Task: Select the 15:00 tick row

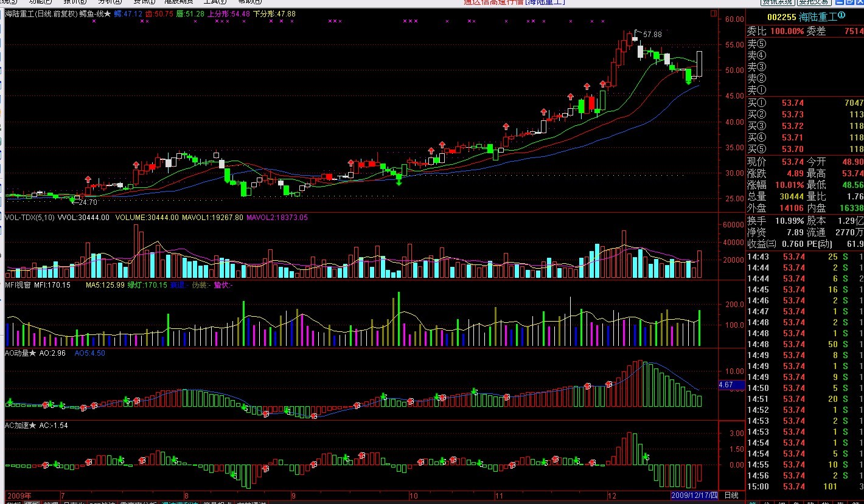Action: click(806, 486)
